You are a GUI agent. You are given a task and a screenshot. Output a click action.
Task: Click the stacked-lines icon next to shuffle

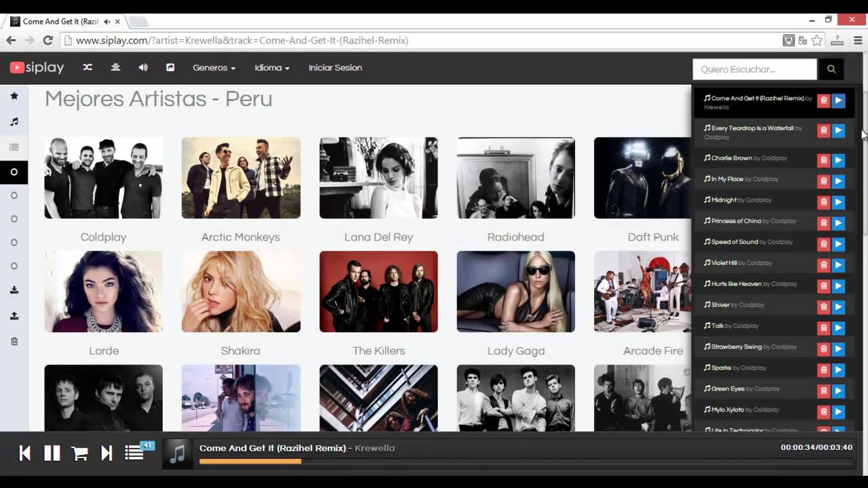coord(115,67)
